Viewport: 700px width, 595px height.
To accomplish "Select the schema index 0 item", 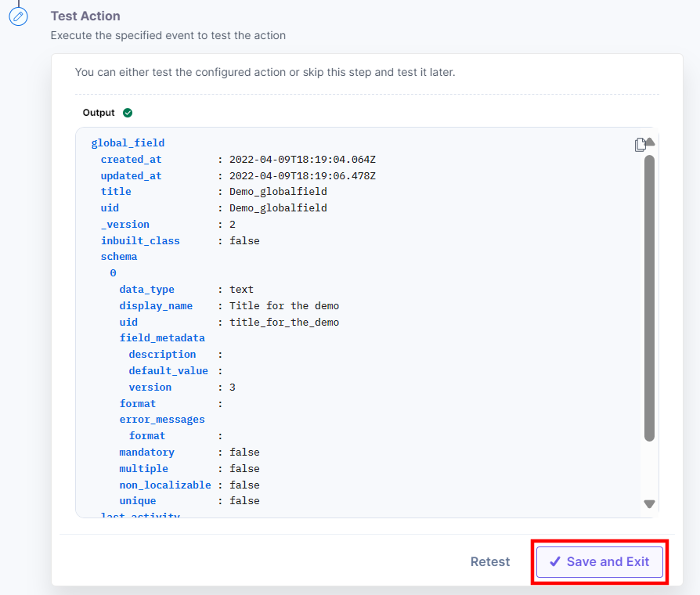I will pyautogui.click(x=113, y=273).
